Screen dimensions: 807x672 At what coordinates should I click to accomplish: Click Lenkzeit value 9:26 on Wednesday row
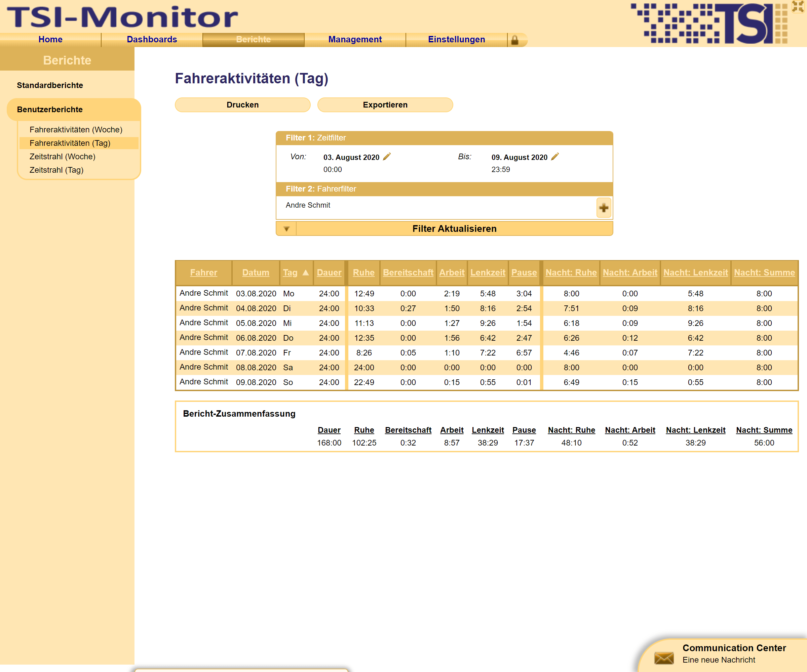pos(488,323)
